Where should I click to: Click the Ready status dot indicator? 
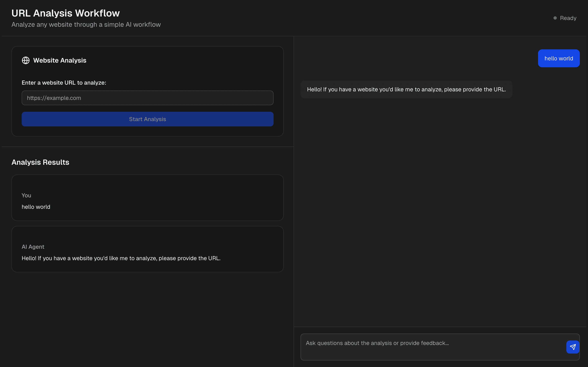555,18
